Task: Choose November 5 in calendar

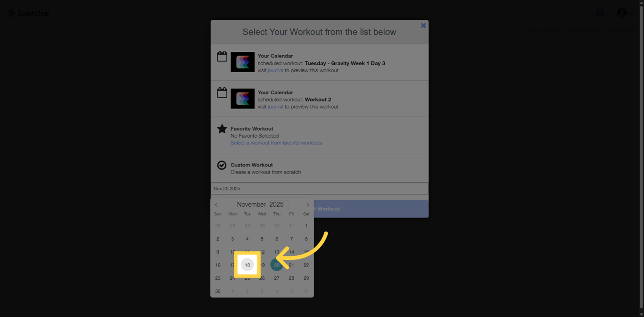Action: pyautogui.click(x=262, y=239)
